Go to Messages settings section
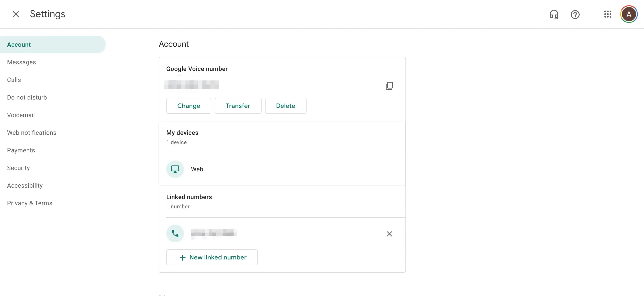This screenshot has width=644, height=296. pos(21,62)
